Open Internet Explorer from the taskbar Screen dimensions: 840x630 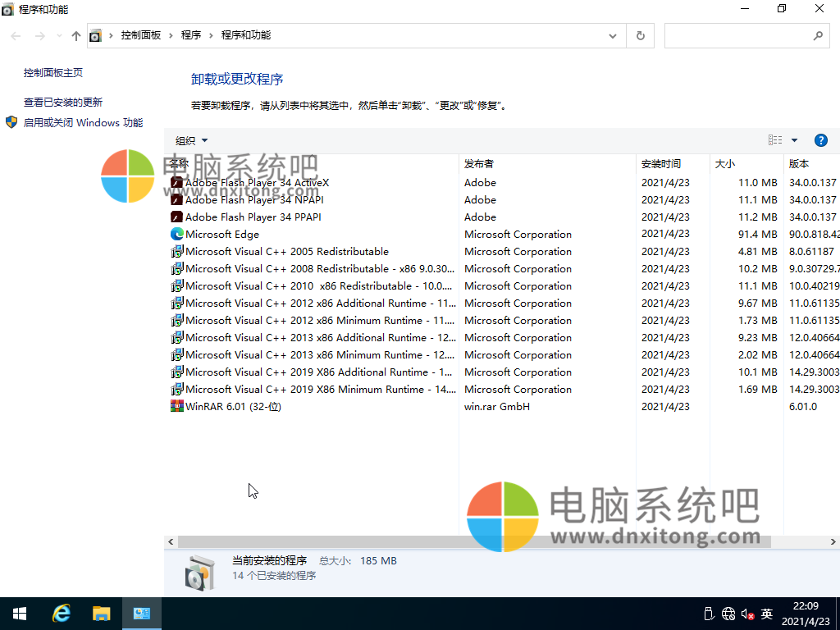pyautogui.click(x=61, y=613)
